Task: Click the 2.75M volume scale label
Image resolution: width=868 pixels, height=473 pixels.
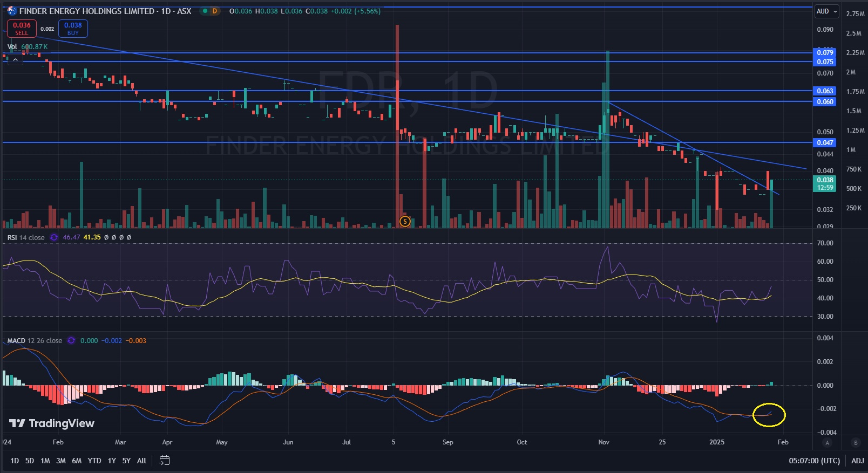Action: (855, 14)
